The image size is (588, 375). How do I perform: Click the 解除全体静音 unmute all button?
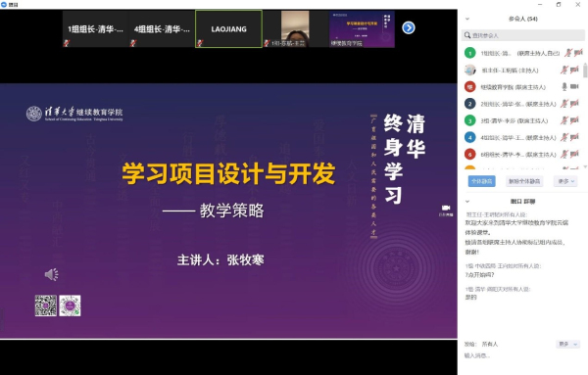click(524, 181)
